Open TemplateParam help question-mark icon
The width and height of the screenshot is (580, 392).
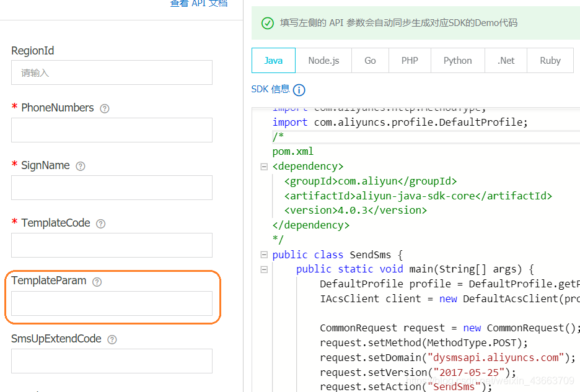pyautogui.click(x=97, y=282)
